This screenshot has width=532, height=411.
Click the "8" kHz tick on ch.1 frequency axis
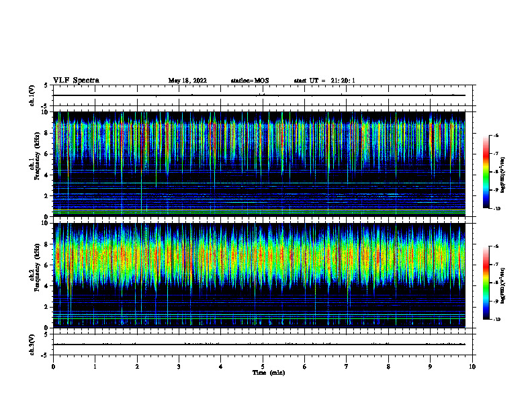pyautogui.click(x=47, y=133)
